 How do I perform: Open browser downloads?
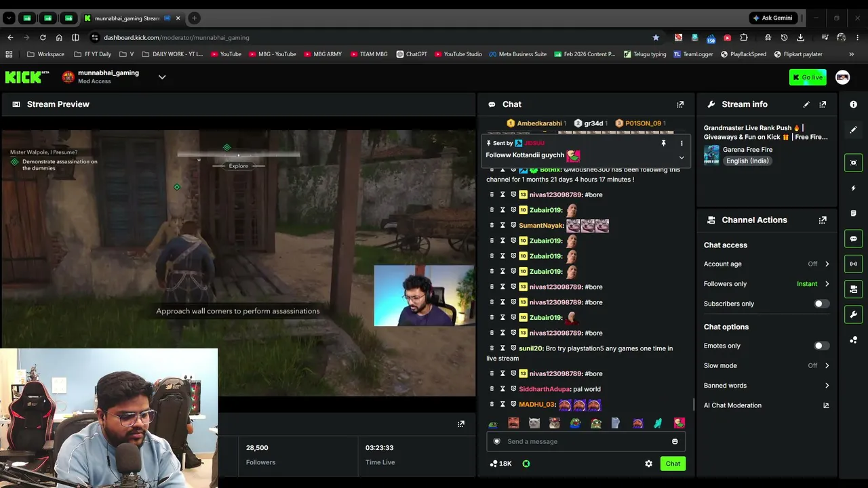tap(801, 37)
